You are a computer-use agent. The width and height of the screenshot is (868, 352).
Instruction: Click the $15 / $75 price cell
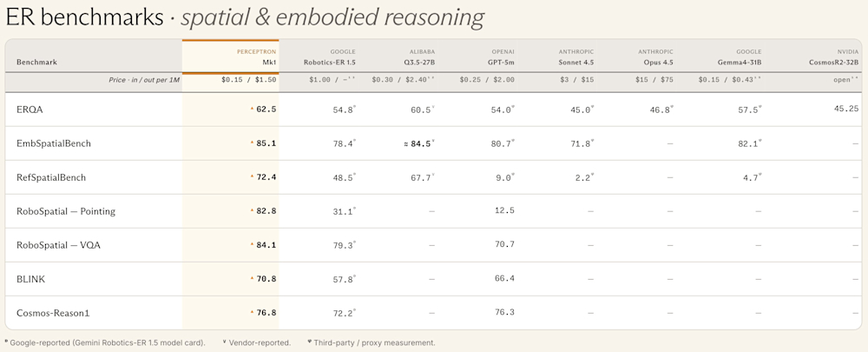pos(654,80)
